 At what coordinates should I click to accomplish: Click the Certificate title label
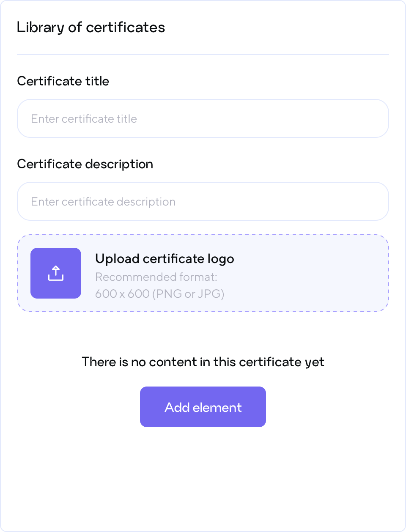[63, 81]
